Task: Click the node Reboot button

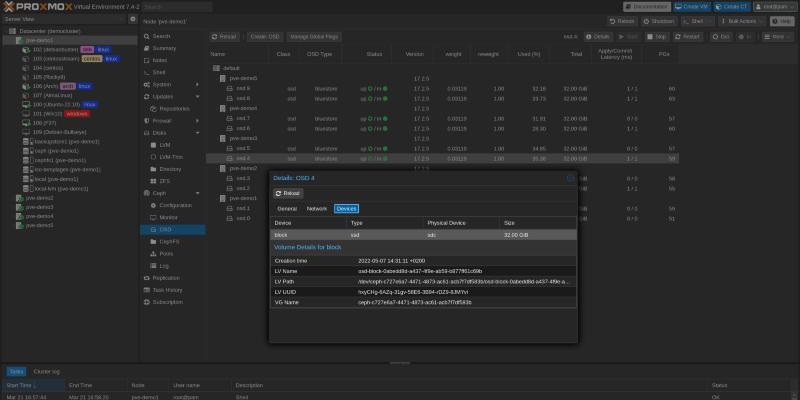Action: coord(622,20)
